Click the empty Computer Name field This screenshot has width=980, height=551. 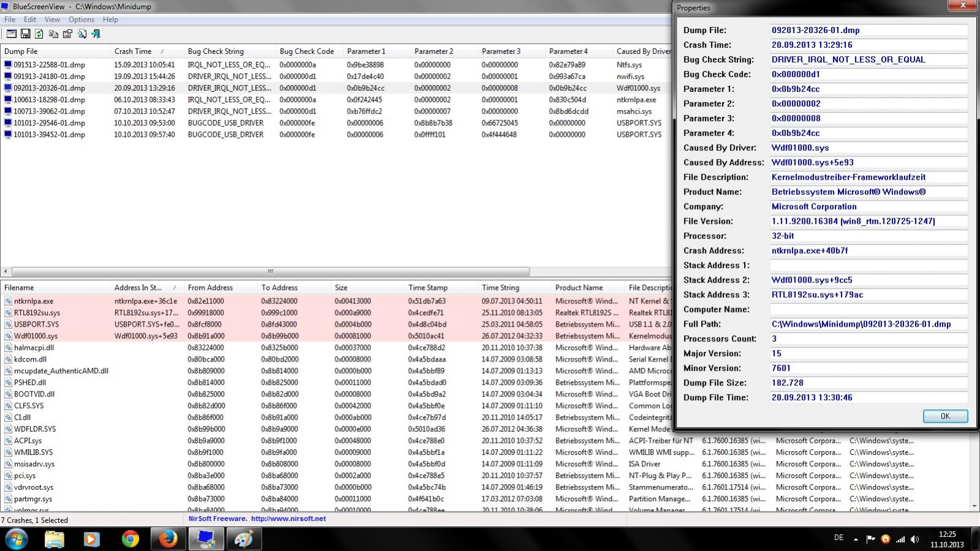point(869,310)
